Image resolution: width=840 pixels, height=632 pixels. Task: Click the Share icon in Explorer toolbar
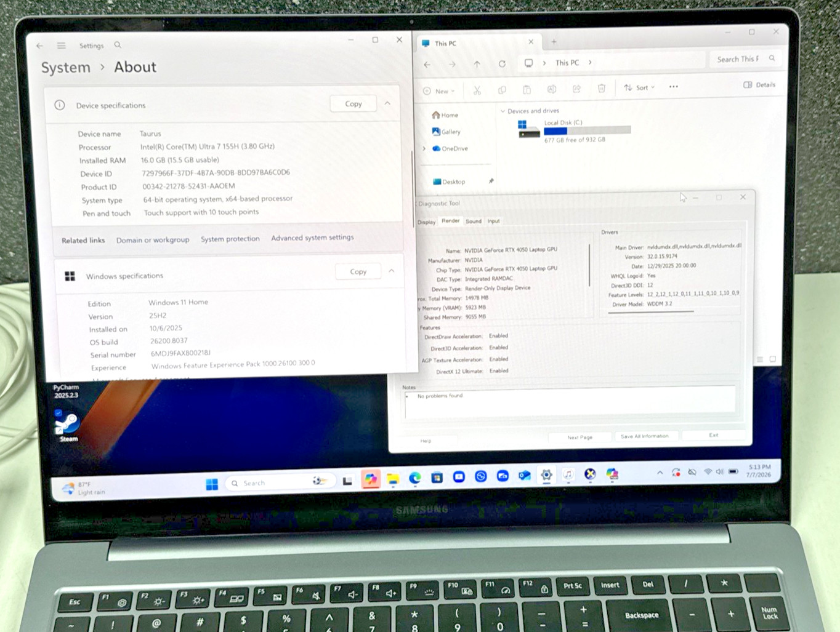pyautogui.click(x=576, y=89)
